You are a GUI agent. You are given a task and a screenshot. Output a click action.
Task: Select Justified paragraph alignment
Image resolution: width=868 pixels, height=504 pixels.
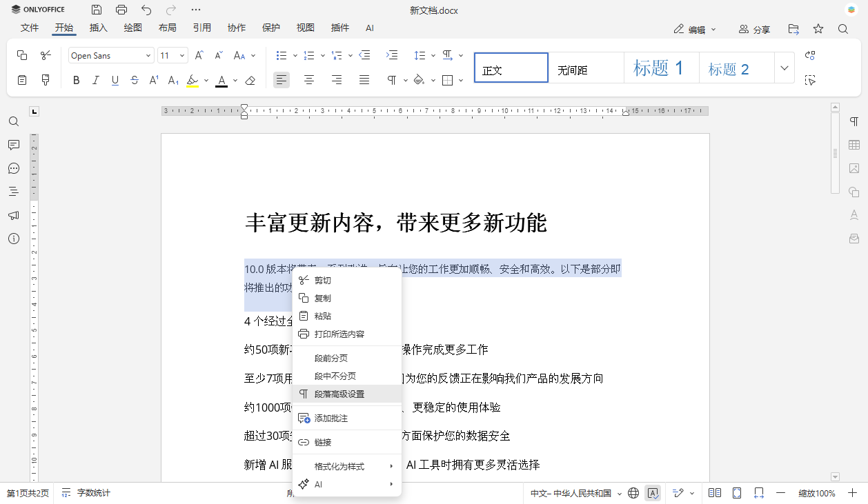coord(364,81)
